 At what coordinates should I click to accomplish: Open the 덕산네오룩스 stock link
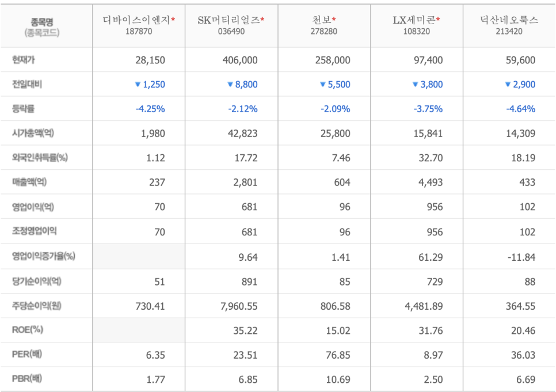pyautogui.click(x=509, y=20)
